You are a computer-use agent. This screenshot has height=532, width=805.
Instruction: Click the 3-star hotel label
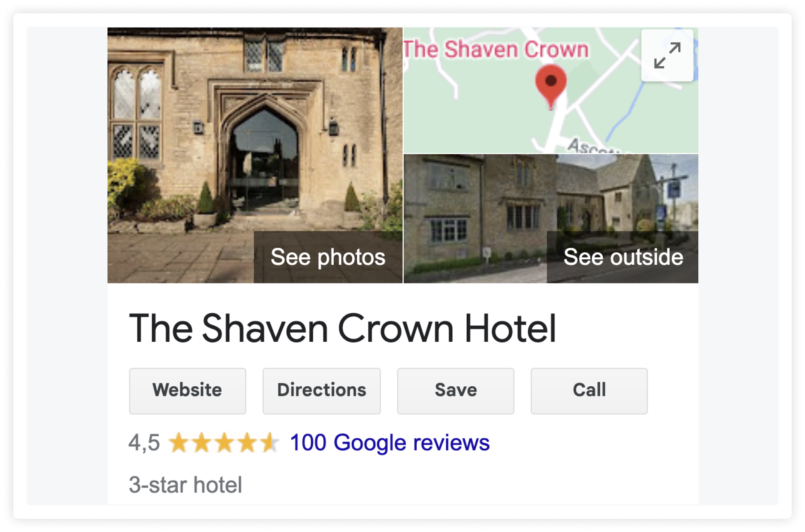coord(185,485)
